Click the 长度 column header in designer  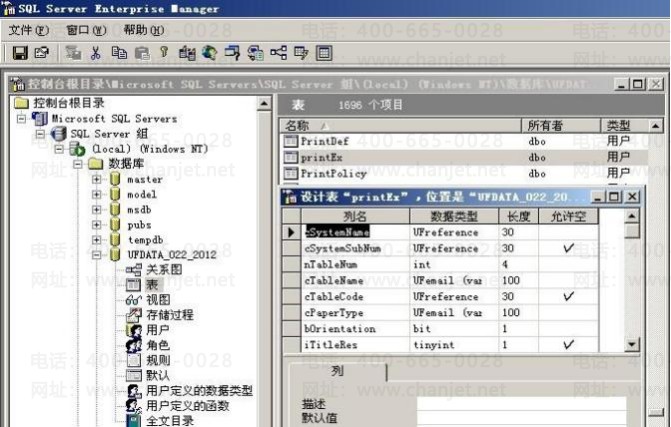point(518,216)
